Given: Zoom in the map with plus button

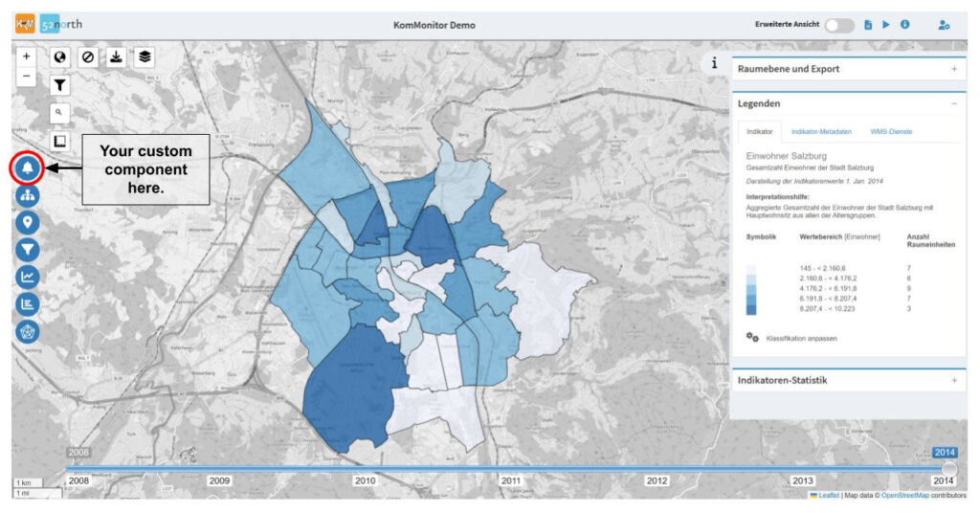Looking at the screenshot, I should click(27, 56).
